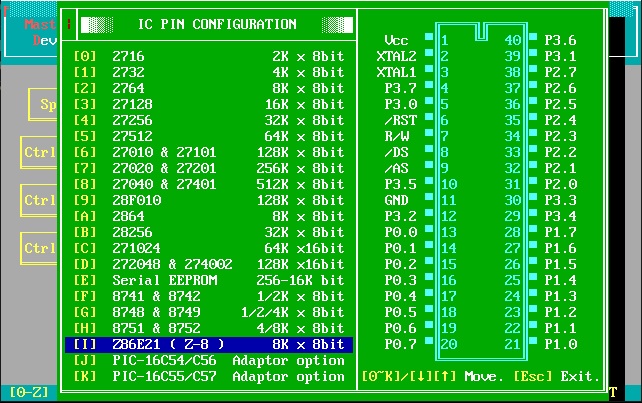Select device entry [0] 2716
Image resolution: width=642 pixels, height=403 pixels.
[209, 56]
